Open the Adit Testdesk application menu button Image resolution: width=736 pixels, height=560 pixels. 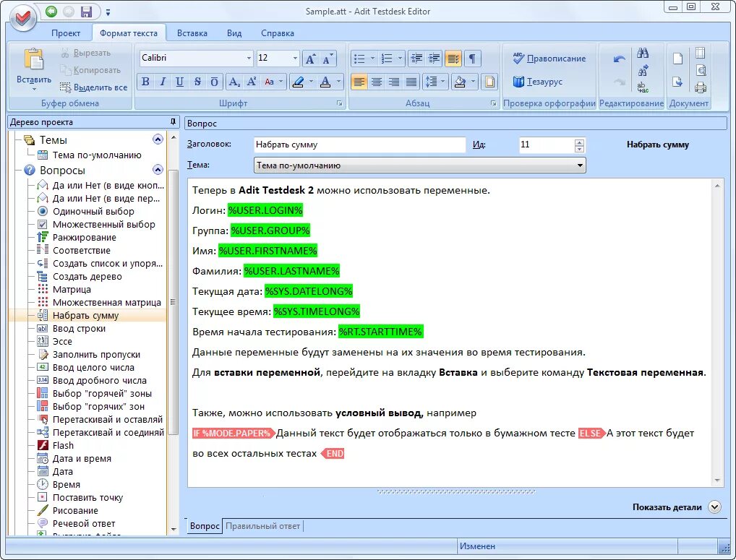pos(22,18)
